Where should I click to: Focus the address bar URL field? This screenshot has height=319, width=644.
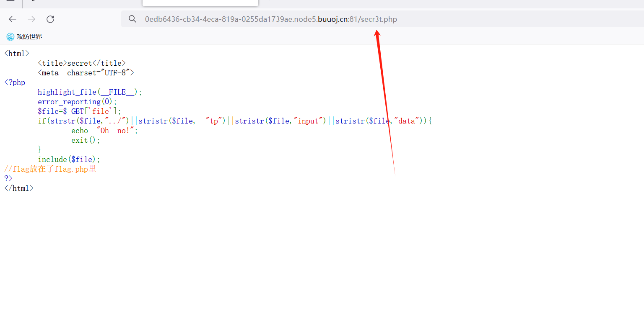[x=382, y=19]
